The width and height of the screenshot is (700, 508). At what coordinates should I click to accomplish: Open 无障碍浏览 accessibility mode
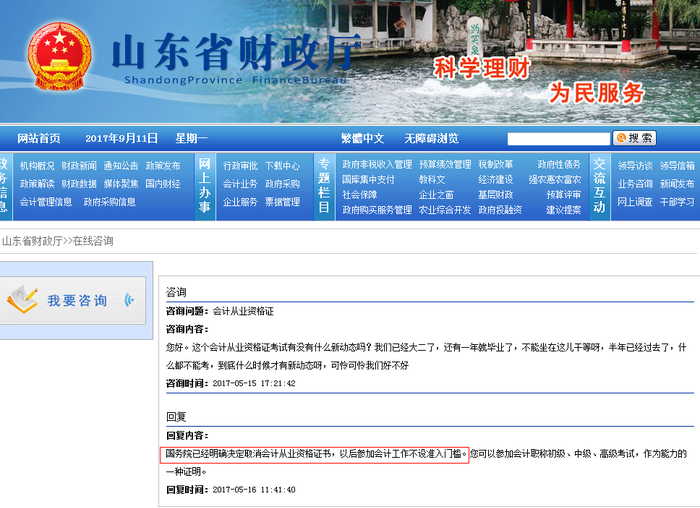pyautogui.click(x=431, y=138)
